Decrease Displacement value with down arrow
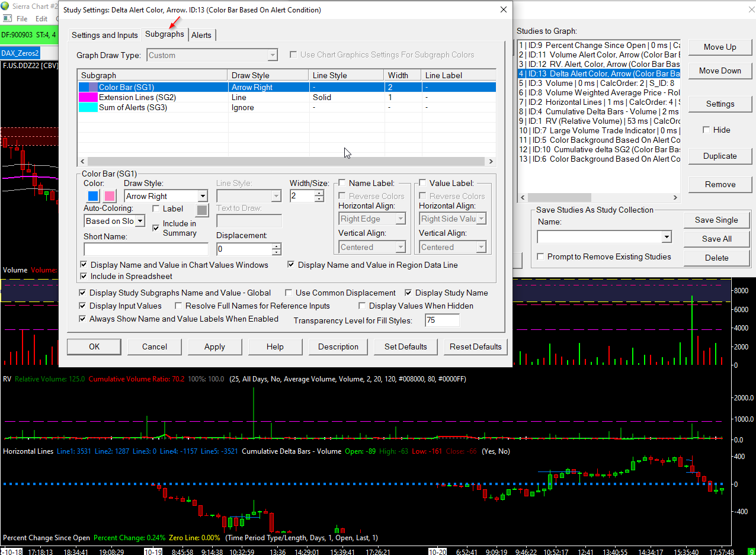The width and height of the screenshot is (756, 555). click(276, 252)
